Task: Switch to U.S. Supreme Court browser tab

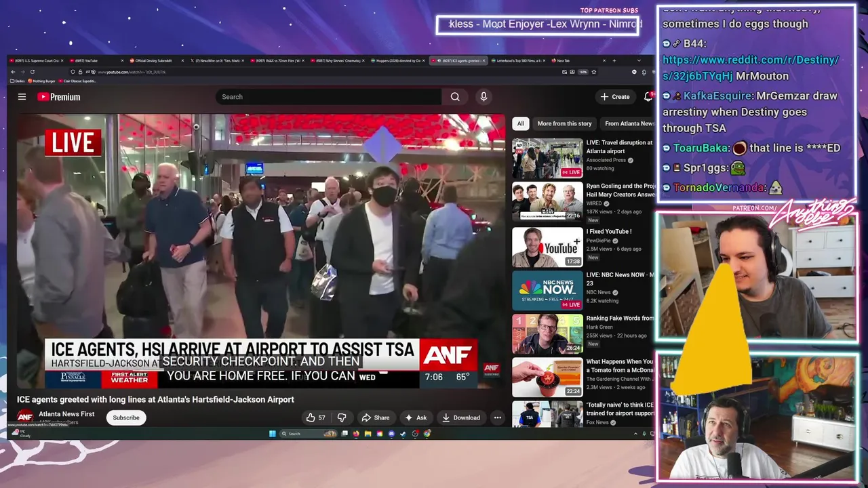Action: [36, 60]
